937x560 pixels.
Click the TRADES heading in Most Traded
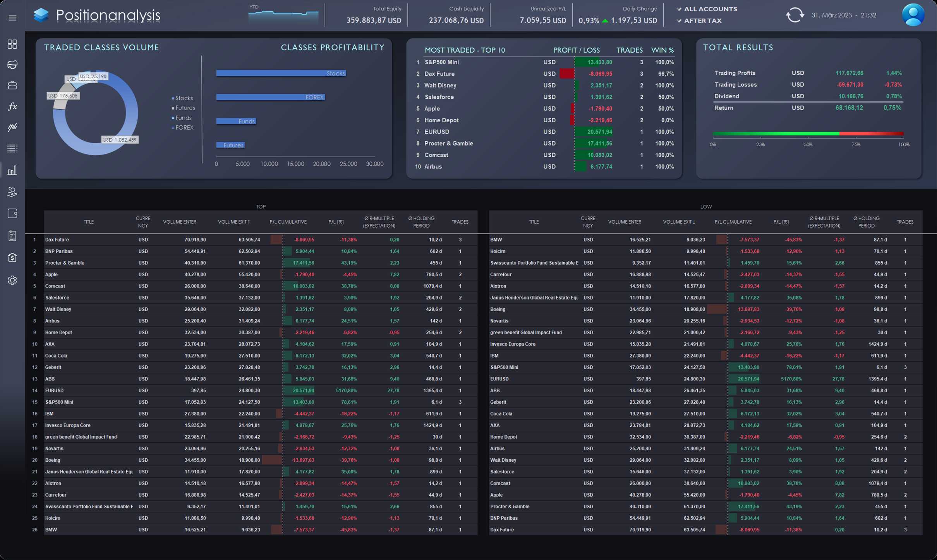click(x=630, y=50)
